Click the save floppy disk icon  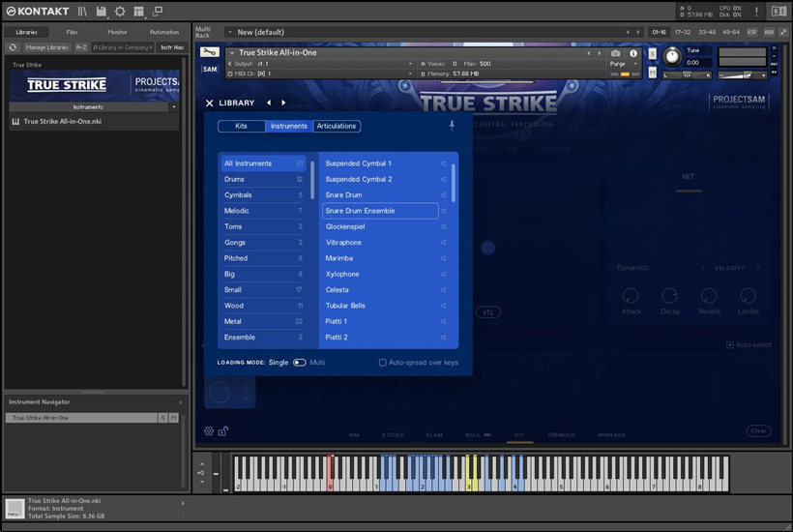(102, 11)
